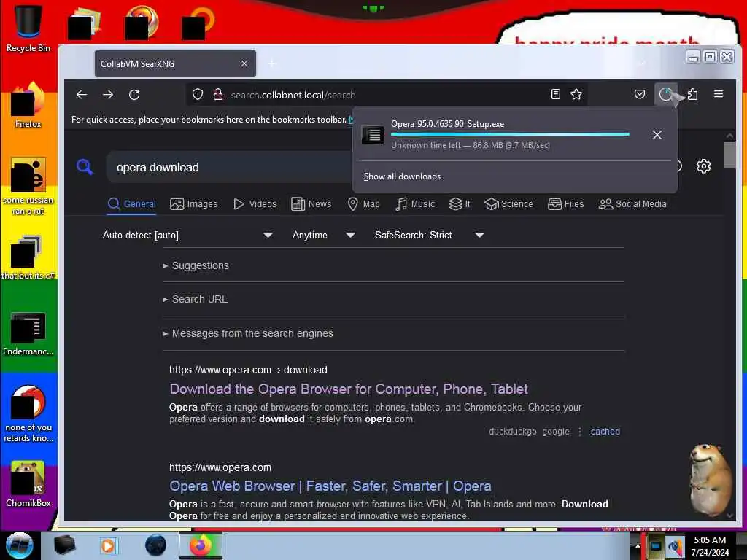Expand the Search URL section
Screen dimensions: 747x560
click(x=195, y=300)
